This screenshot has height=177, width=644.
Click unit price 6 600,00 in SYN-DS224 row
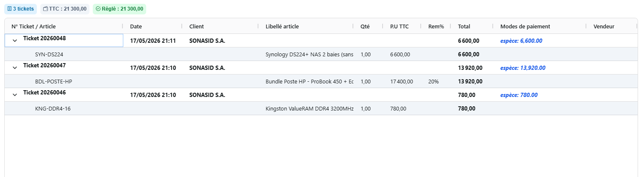[400, 54]
